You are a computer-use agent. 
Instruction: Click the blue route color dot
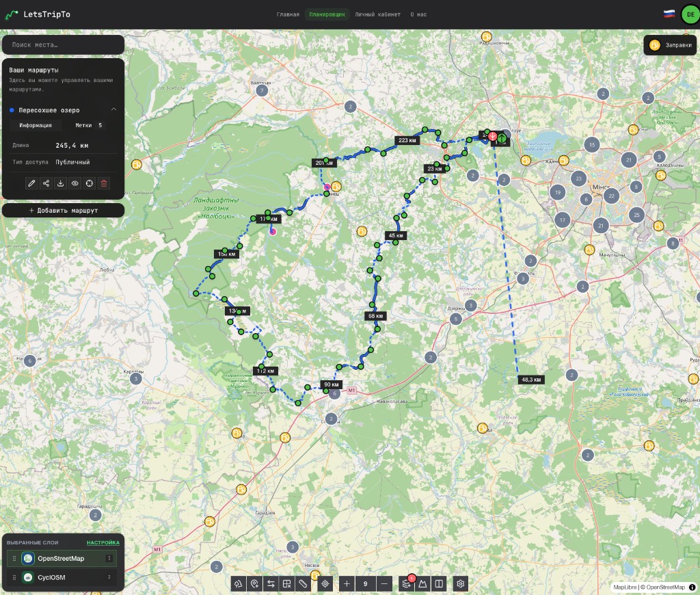click(x=12, y=110)
